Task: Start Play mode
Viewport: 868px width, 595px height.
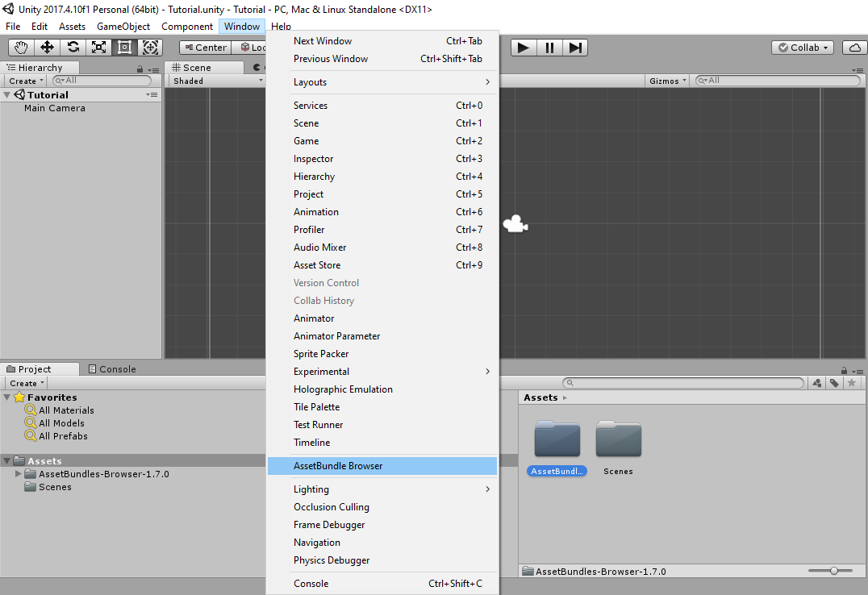Action: pyautogui.click(x=523, y=48)
